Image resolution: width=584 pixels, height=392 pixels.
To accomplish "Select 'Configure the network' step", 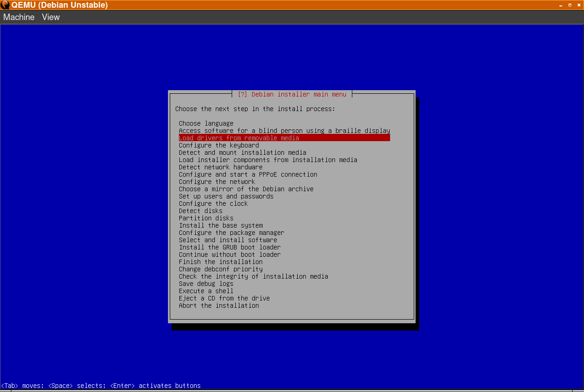I will (x=217, y=182).
